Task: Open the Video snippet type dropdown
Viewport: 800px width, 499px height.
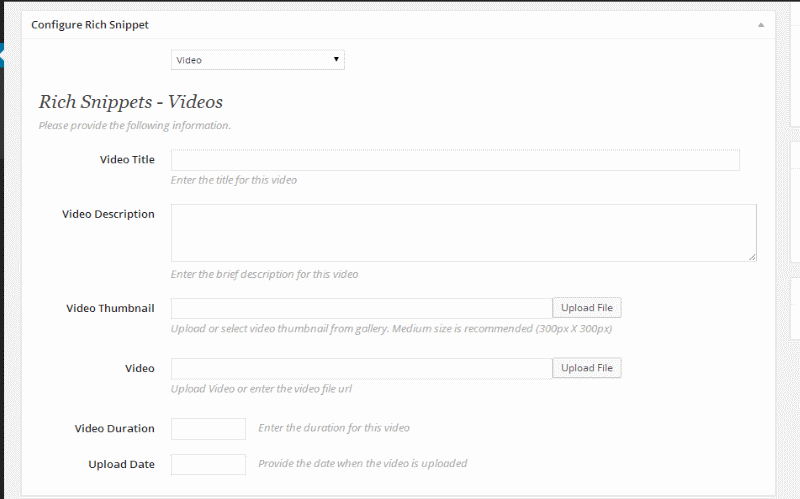Action: (258, 60)
